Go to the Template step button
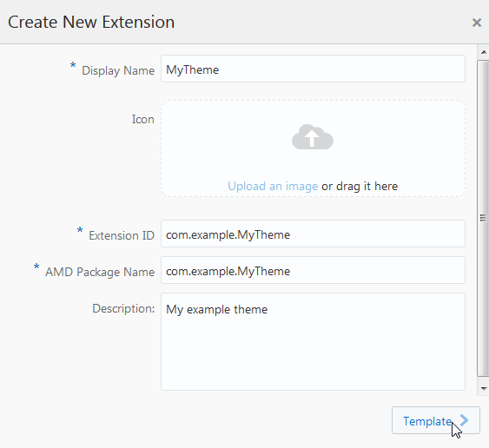The height and width of the screenshot is (448, 489). click(x=436, y=420)
